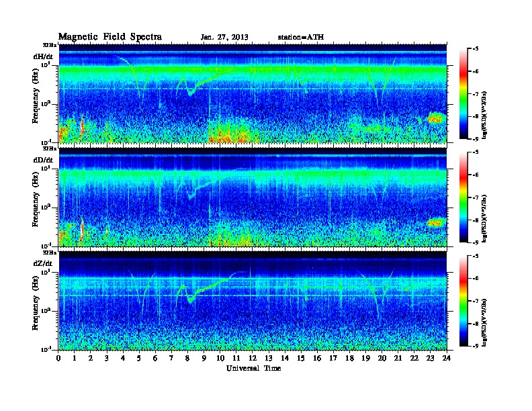Click the "18" tick on the Universal Time axis
The height and width of the screenshot is (411, 532).
[349, 358]
